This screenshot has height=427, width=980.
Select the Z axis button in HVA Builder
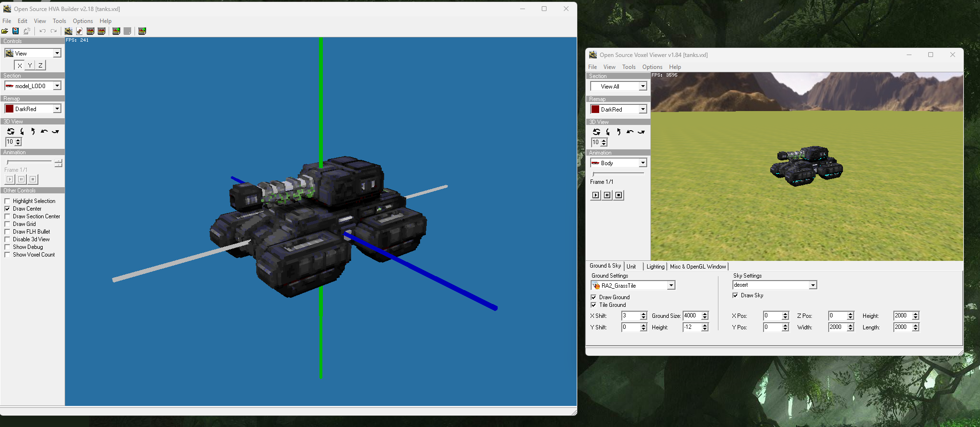point(40,66)
